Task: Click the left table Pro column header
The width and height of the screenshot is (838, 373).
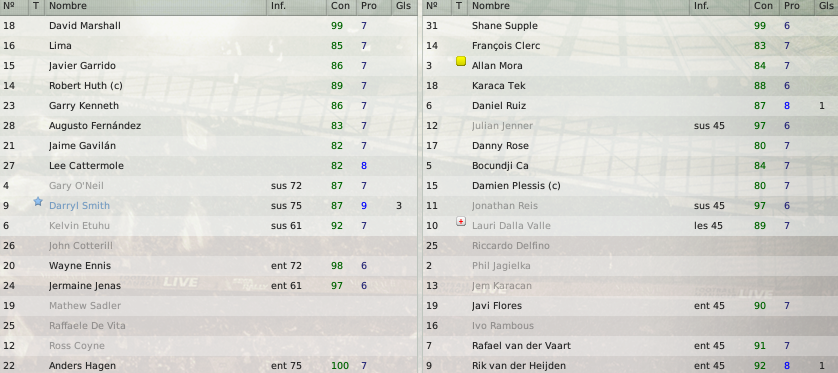Action: coord(369,6)
